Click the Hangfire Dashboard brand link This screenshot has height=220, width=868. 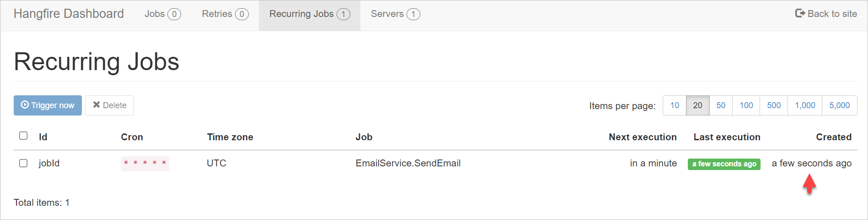(x=69, y=14)
